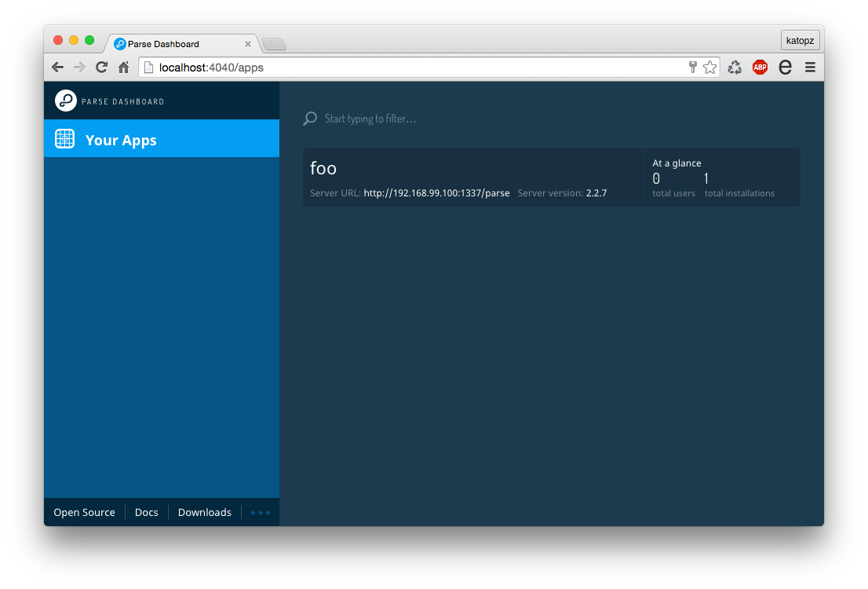Click server version value 2.2.7

click(596, 193)
